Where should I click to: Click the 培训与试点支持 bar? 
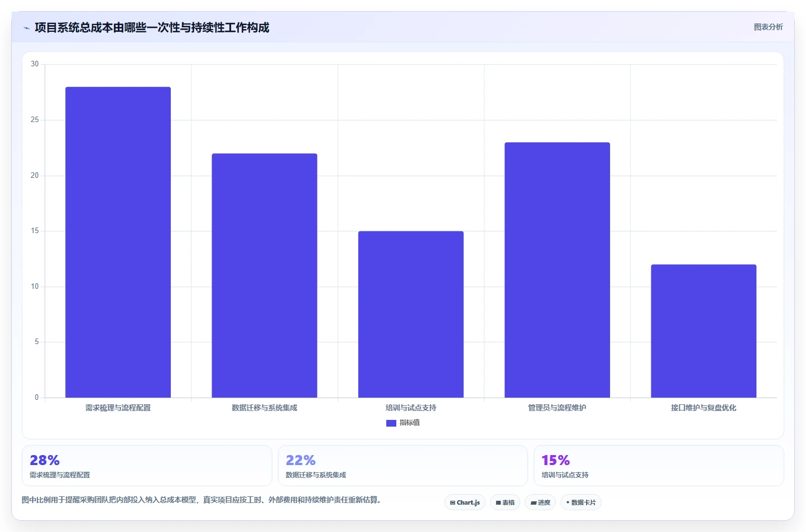[x=411, y=314]
